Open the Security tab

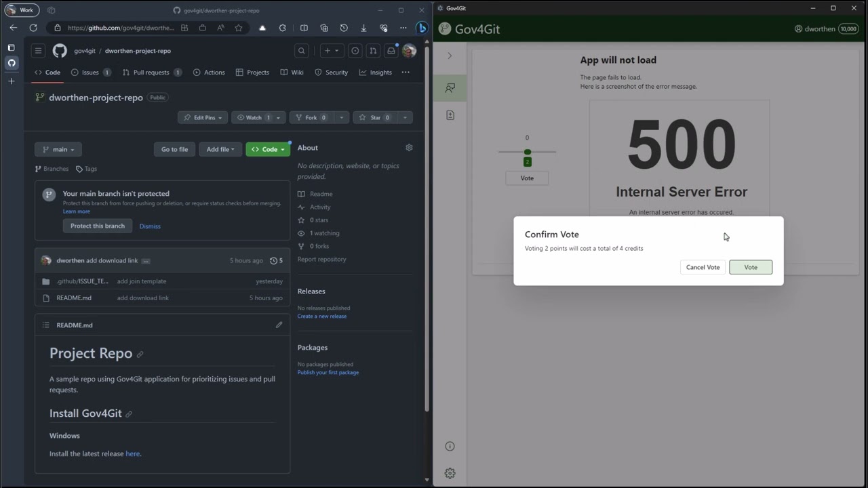coord(331,73)
